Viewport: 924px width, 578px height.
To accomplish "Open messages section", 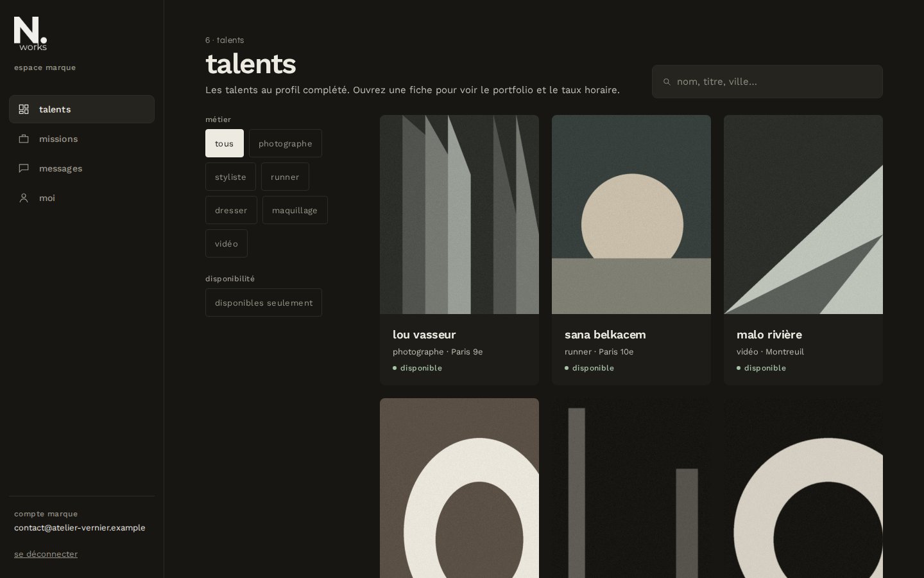I will pyautogui.click(x=81, y=168).
